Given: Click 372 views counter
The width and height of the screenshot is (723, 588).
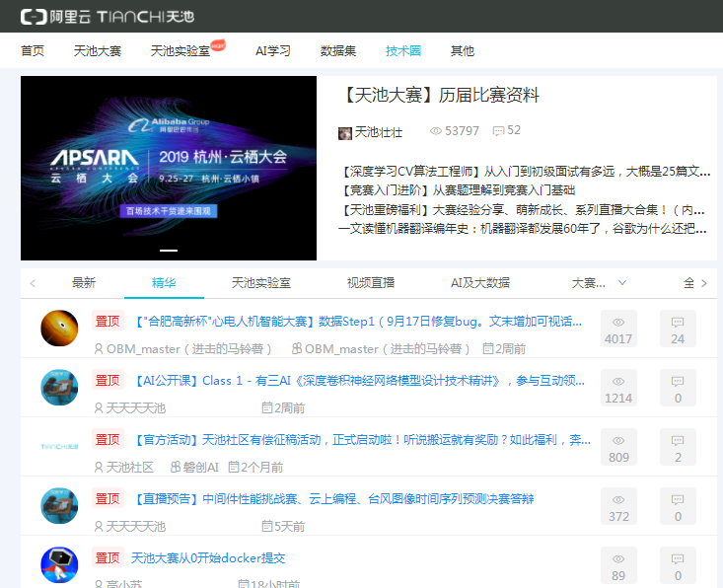Looking at the screenshot, I should point(618,506).
